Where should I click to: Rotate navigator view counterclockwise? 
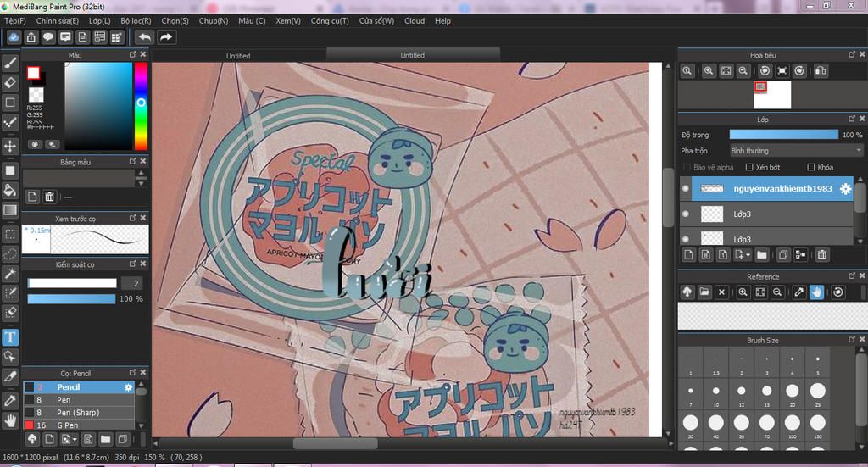click(x=765, y=71)
